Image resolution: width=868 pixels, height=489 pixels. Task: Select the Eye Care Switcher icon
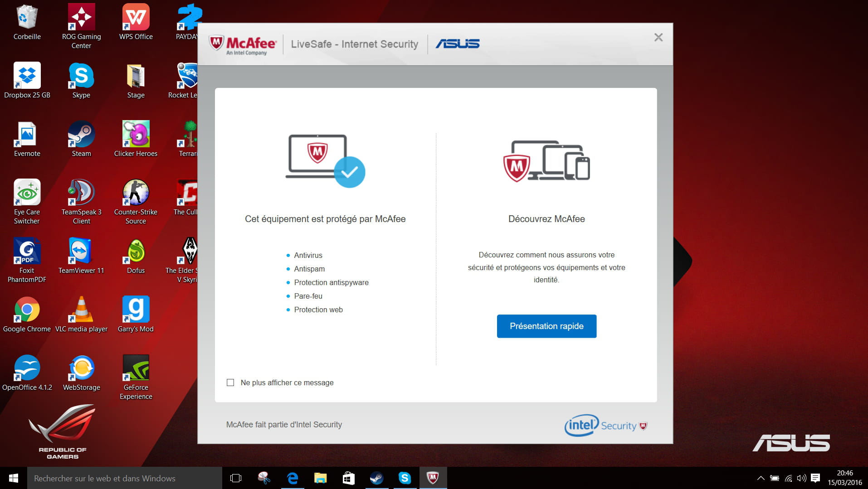click(27, 202)
